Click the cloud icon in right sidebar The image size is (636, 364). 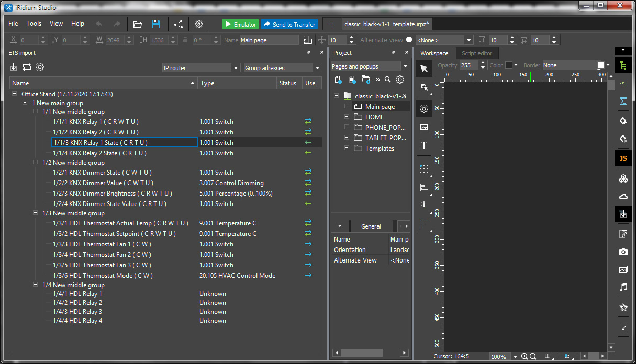click(x=623, y=196)
